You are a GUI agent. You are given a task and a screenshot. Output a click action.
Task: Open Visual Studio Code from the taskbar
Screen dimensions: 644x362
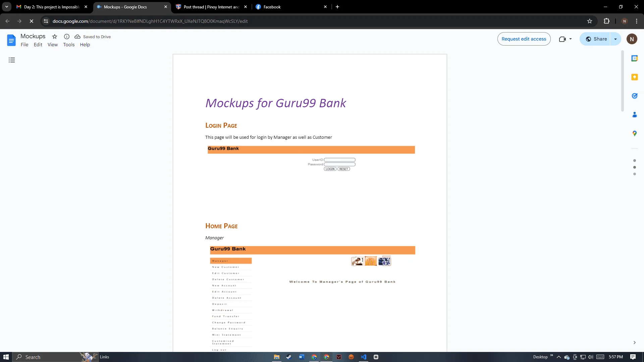pyautogui.click(x=364, y=357)
